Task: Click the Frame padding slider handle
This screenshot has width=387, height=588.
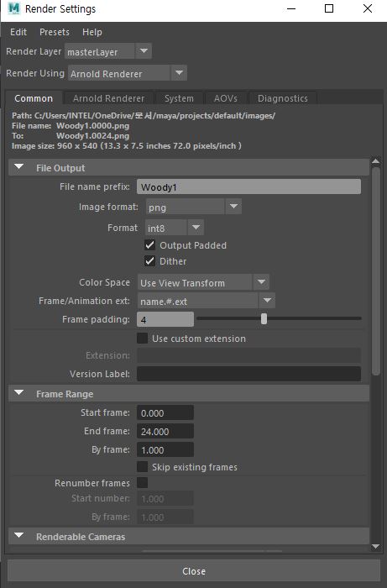Action: pos(264,318)
